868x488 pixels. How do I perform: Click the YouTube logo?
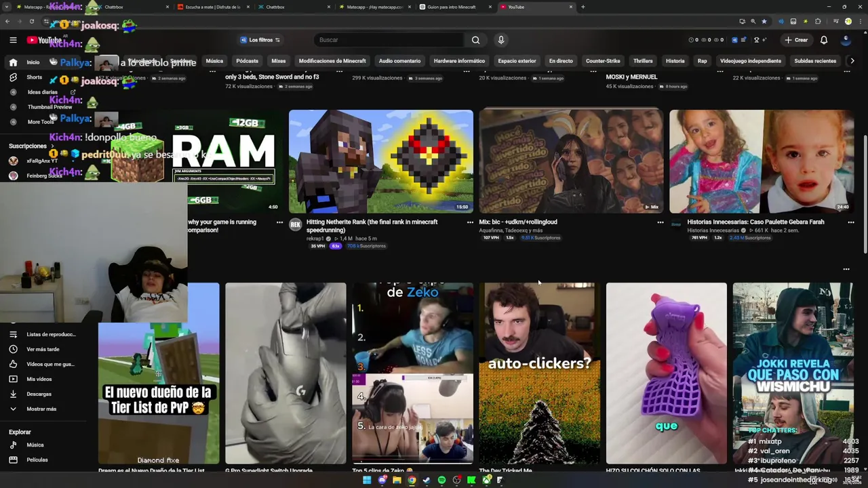[45, 40]
